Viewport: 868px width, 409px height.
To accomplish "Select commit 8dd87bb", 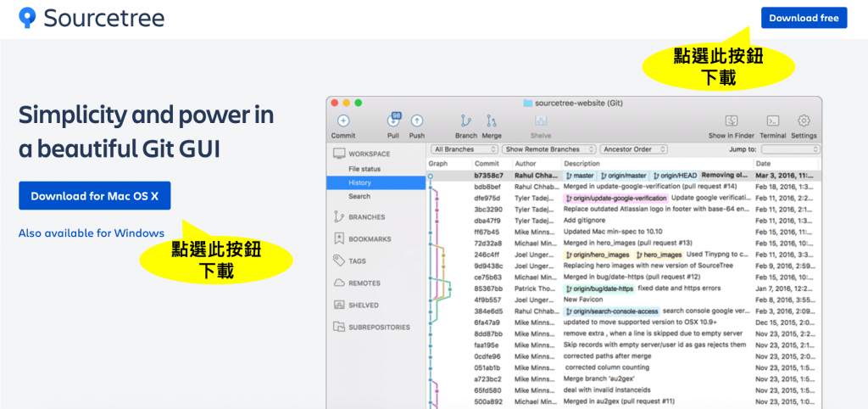I will tap(624, 334).
